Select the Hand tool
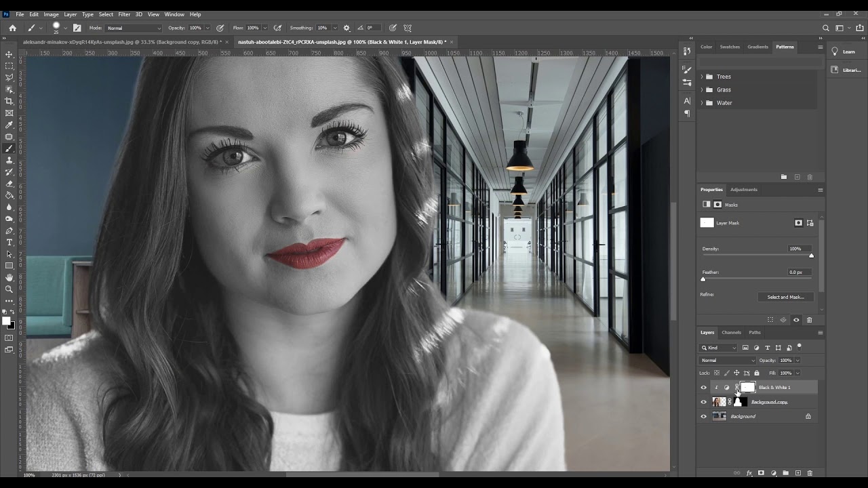 [x=9, y=277]
